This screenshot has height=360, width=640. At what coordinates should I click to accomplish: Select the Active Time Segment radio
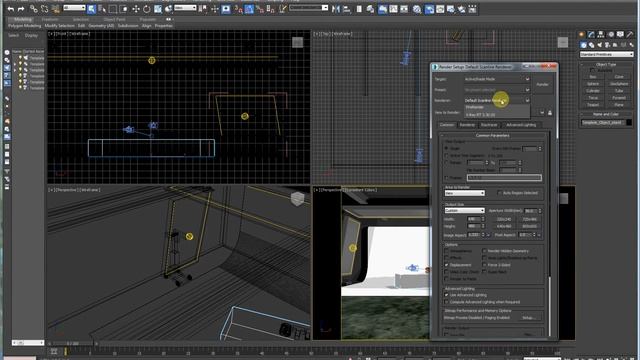[x=446, y=156]
